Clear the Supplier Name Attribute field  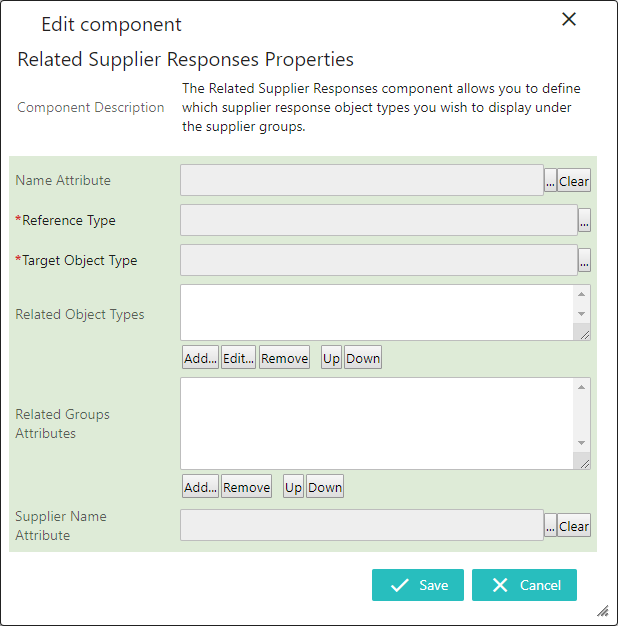point(574,525)
